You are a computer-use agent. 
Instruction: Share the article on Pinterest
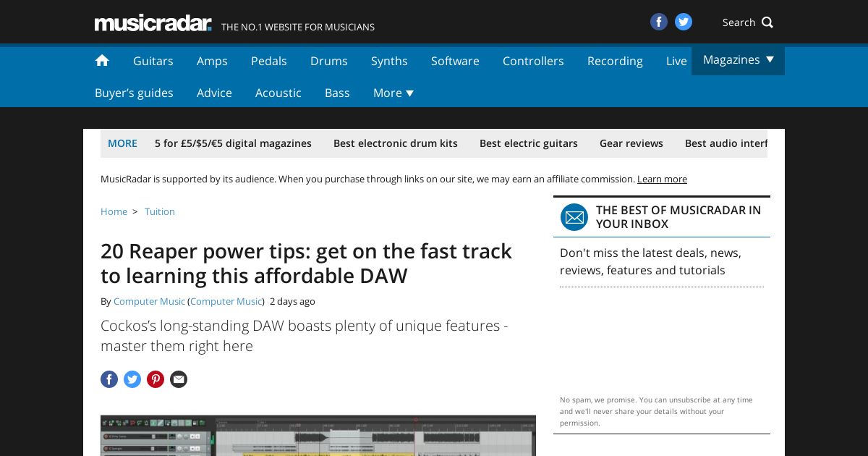(156, 379)
